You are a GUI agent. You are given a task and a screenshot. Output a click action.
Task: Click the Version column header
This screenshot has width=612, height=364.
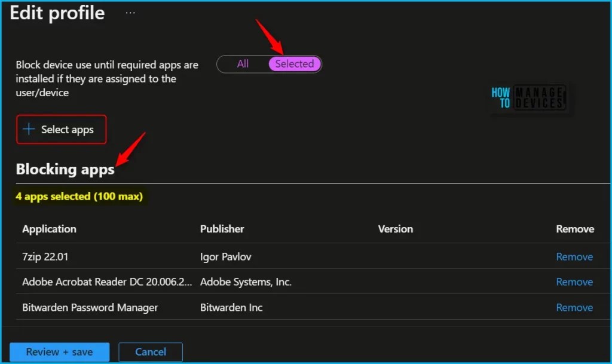(x=396, y=229)
